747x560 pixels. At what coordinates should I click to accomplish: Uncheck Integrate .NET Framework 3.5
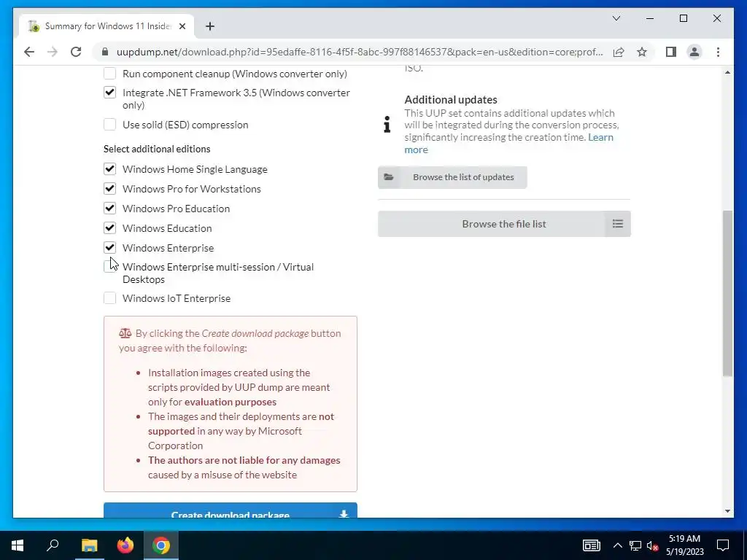[x=109, y=93]
